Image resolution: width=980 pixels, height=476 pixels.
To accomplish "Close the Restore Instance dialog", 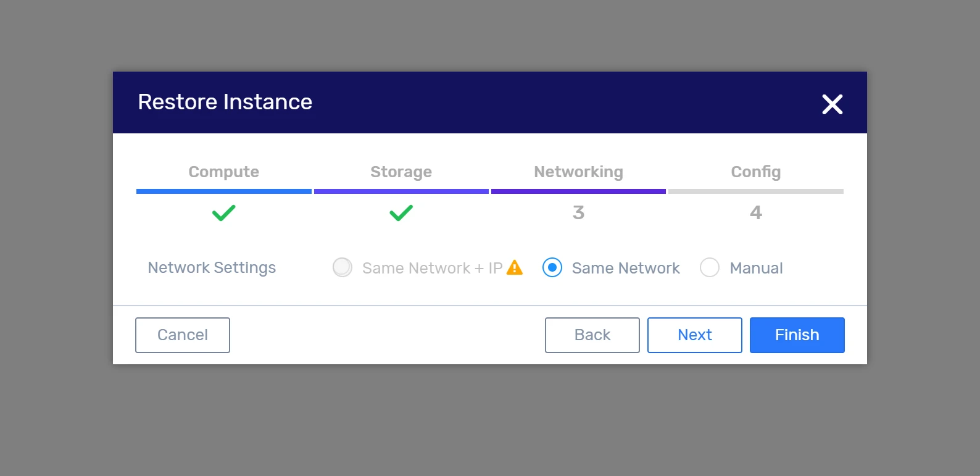I will coord(832,104).
